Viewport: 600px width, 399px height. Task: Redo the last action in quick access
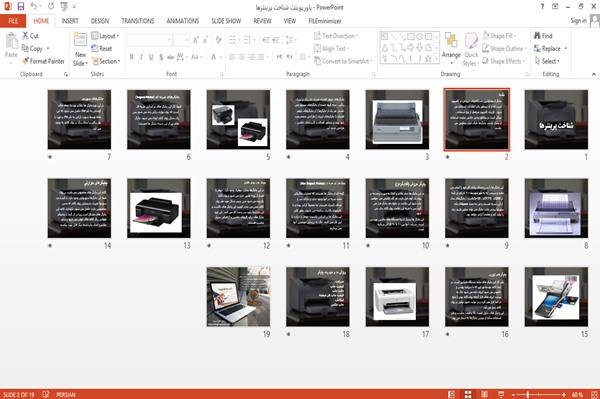[51, 7]
